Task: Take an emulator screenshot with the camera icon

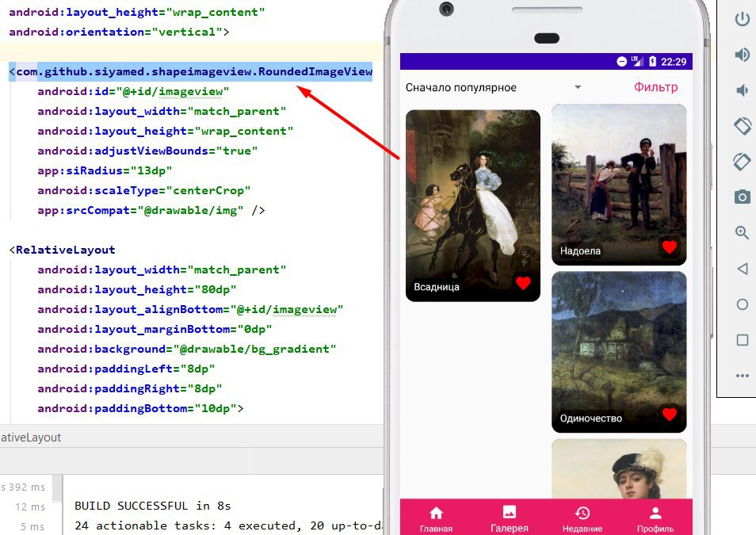Action: click(743, 197)
